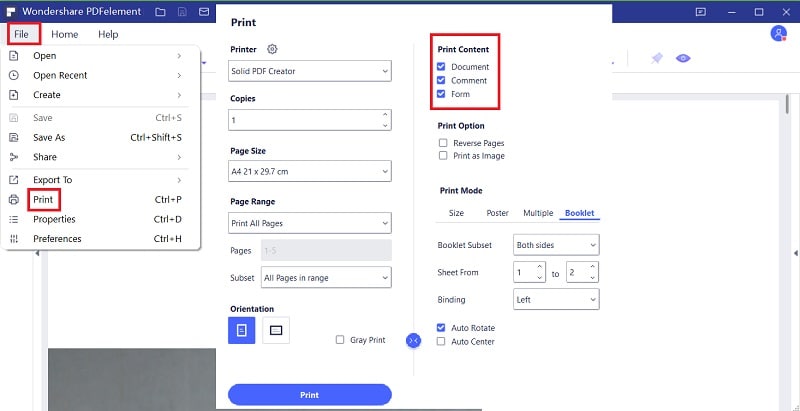Click the email envelope icon in title bar
This screenshot has height=411, width=800.
(x=204, y=12)
